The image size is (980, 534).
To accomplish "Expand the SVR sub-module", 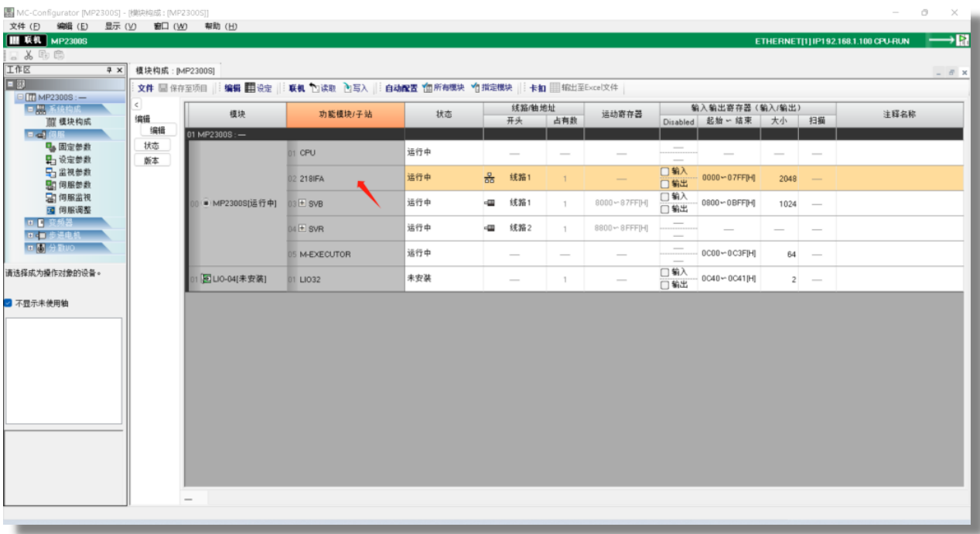I will click(x=302, y=228).
